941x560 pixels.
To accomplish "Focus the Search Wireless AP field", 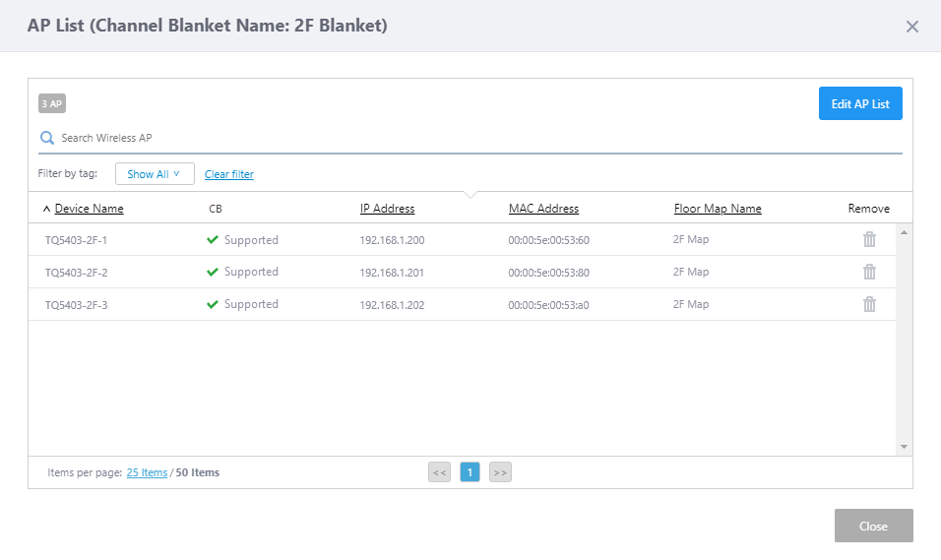I will [472, 138].
